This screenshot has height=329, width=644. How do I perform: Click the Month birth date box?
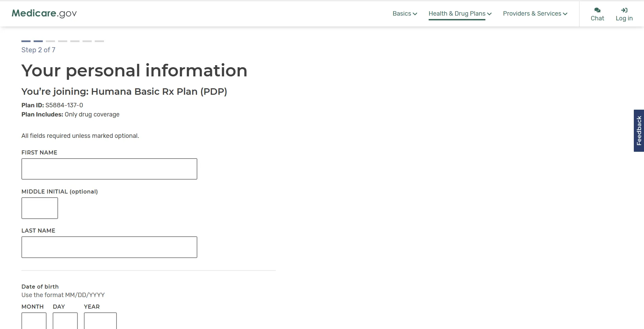coord(34,321)
